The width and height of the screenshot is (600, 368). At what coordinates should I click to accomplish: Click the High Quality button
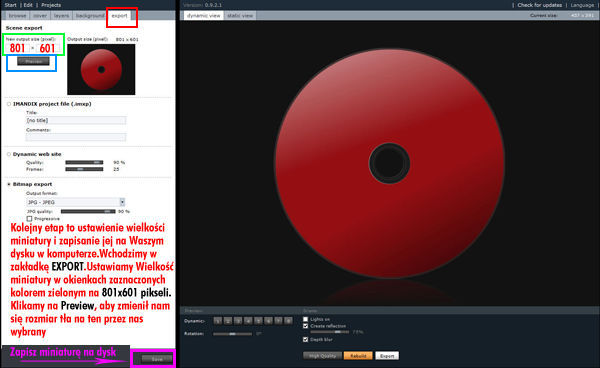click(323, 356)
